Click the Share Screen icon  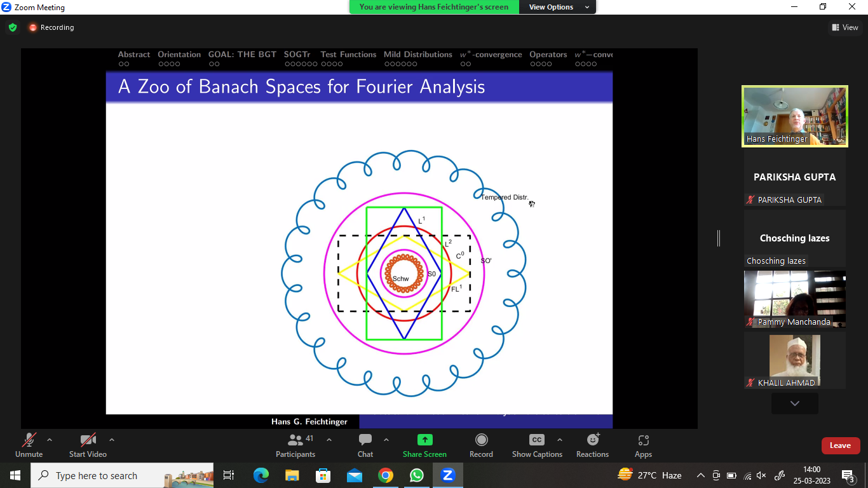click(424, 440)
